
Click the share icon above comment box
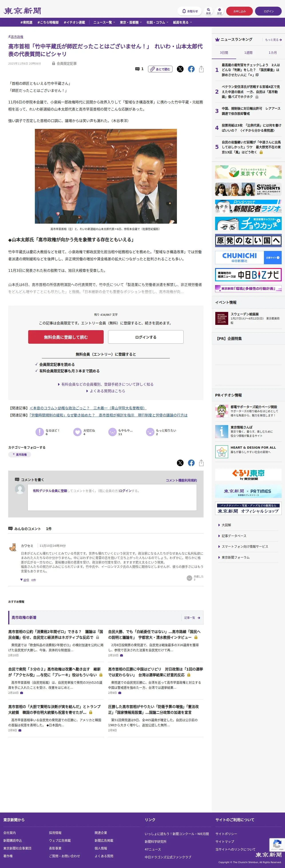[x=201, y=463]
